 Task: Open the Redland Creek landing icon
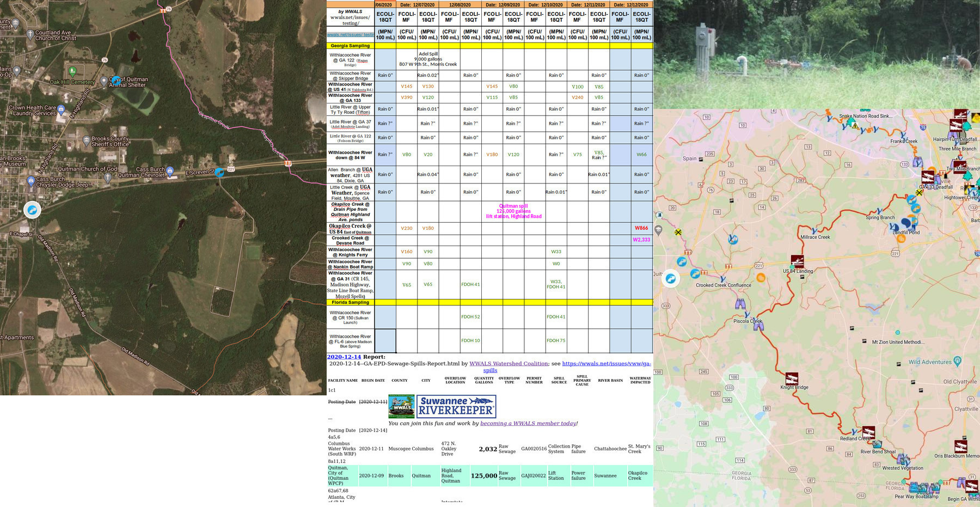click(868, 432)
